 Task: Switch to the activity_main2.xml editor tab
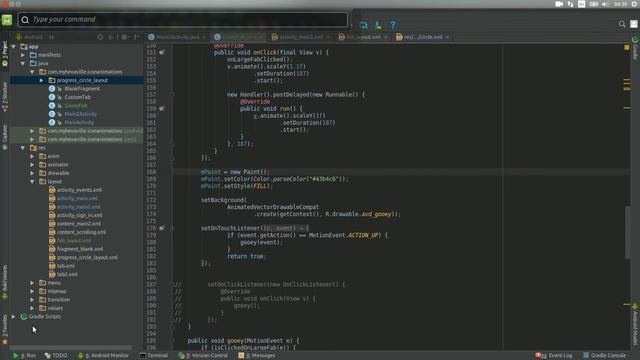pos(300,37)
